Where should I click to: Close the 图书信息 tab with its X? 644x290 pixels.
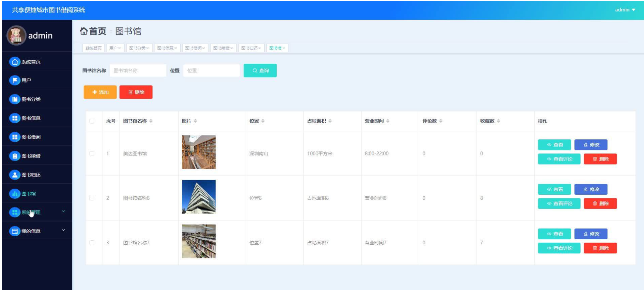(175, 48)
